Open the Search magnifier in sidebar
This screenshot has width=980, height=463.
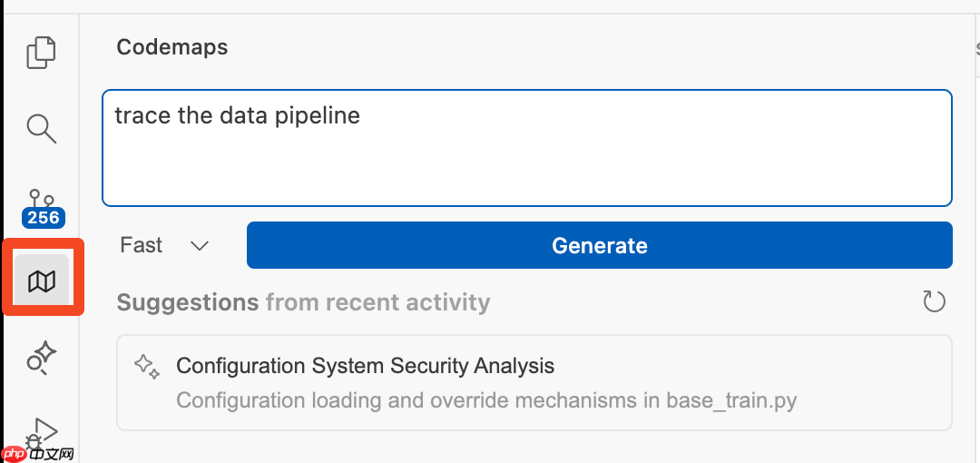(42, 128)
